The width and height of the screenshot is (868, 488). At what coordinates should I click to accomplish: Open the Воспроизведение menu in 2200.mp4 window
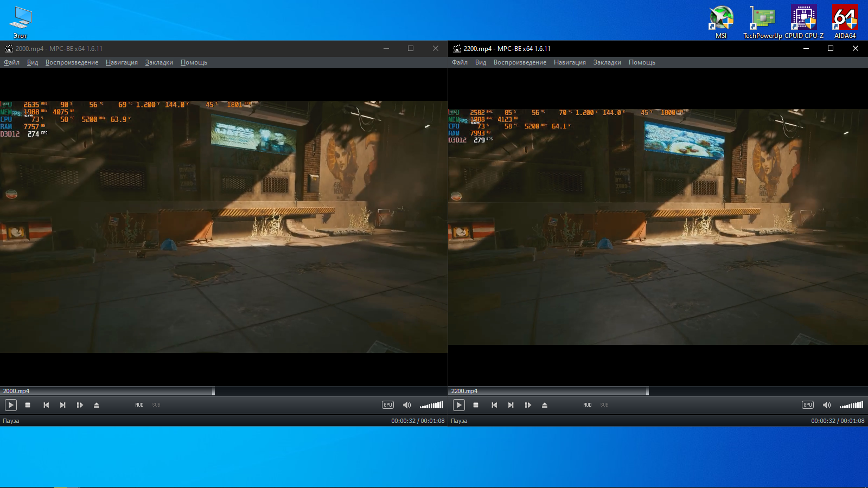tap(520, 62)
